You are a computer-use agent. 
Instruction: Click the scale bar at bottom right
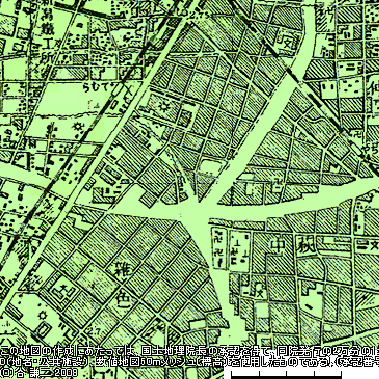pyautogui.click(x=287, y=373)
